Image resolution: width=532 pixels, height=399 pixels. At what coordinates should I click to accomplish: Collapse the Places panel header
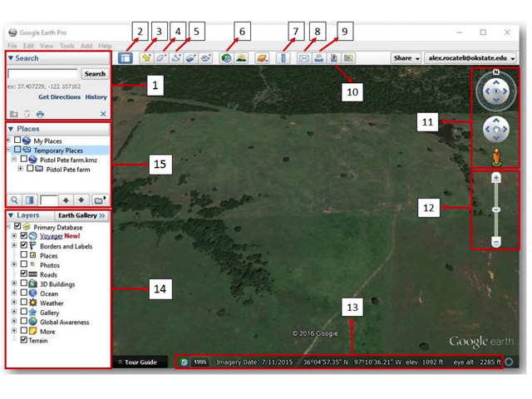tap(11, 129)
